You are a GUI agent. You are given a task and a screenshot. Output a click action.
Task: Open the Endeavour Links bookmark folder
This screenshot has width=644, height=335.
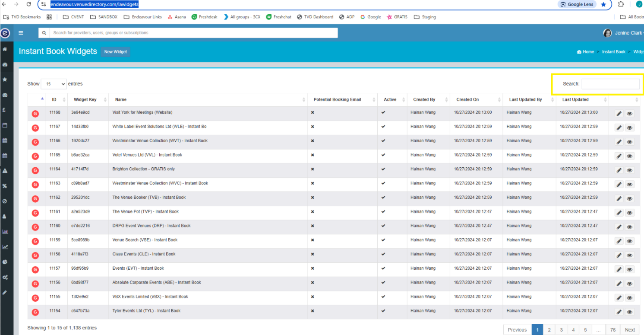click(142, 17)
